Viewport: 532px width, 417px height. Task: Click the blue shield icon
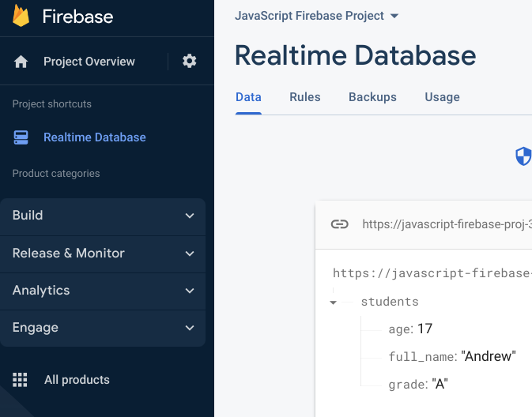[x=523, y=156]
